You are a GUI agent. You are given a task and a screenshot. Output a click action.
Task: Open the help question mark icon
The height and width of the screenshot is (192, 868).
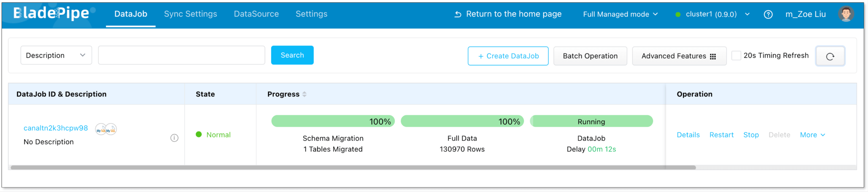pos(768,14)
